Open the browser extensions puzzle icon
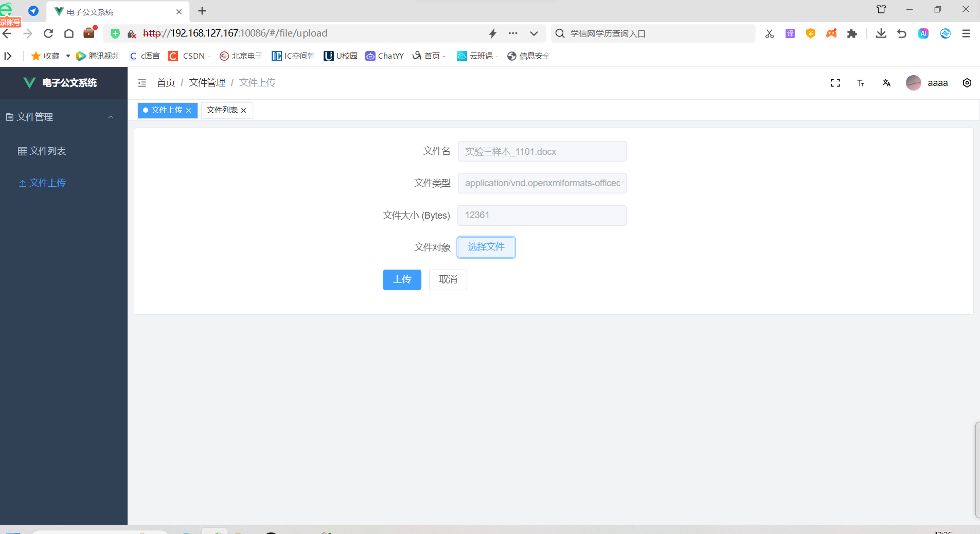The width and height of the screenshot is (980, 534). click(852, 33)
